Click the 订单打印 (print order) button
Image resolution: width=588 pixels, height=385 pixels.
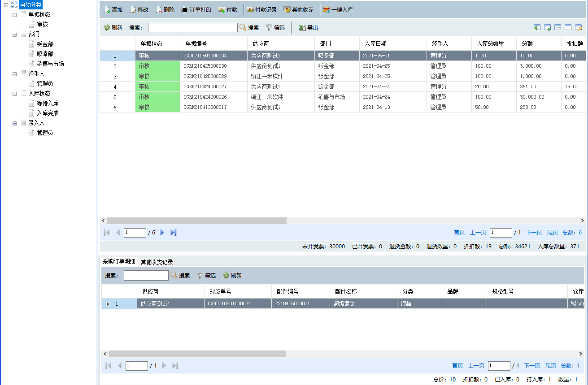(x=196, y=10)
